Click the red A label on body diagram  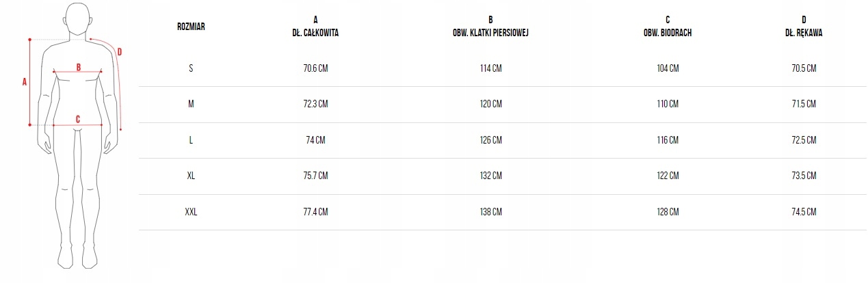pos(24,81)
